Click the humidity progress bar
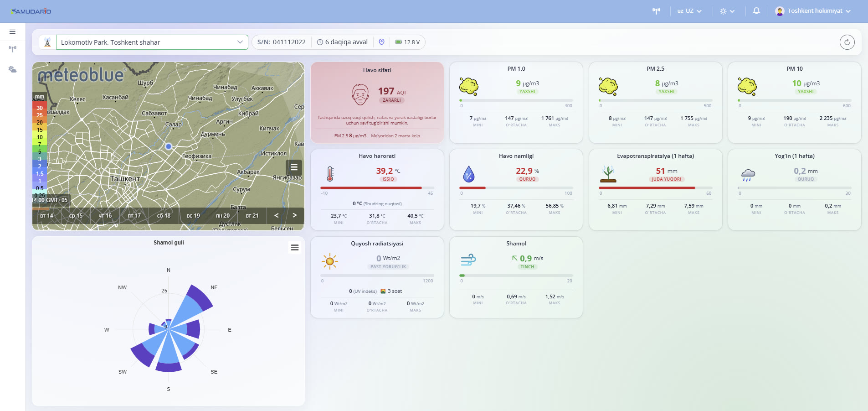Screen dimensions: 868x411 pos(516,188)
